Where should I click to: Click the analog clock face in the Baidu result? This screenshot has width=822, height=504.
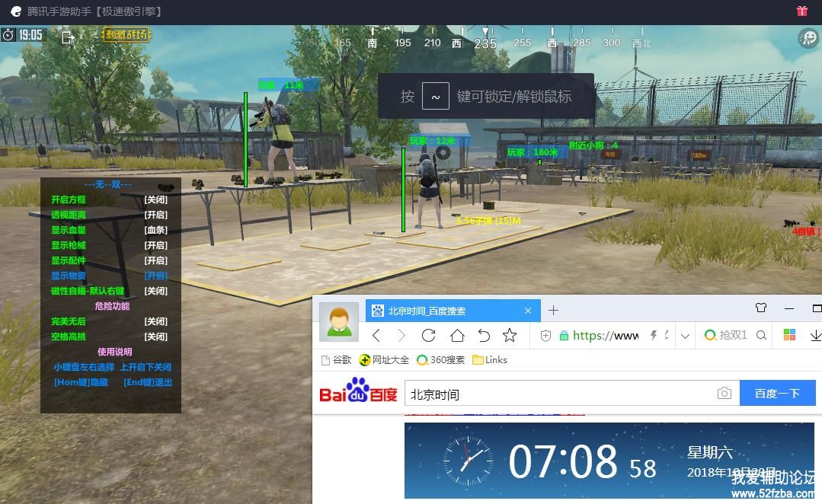point(468,461)
